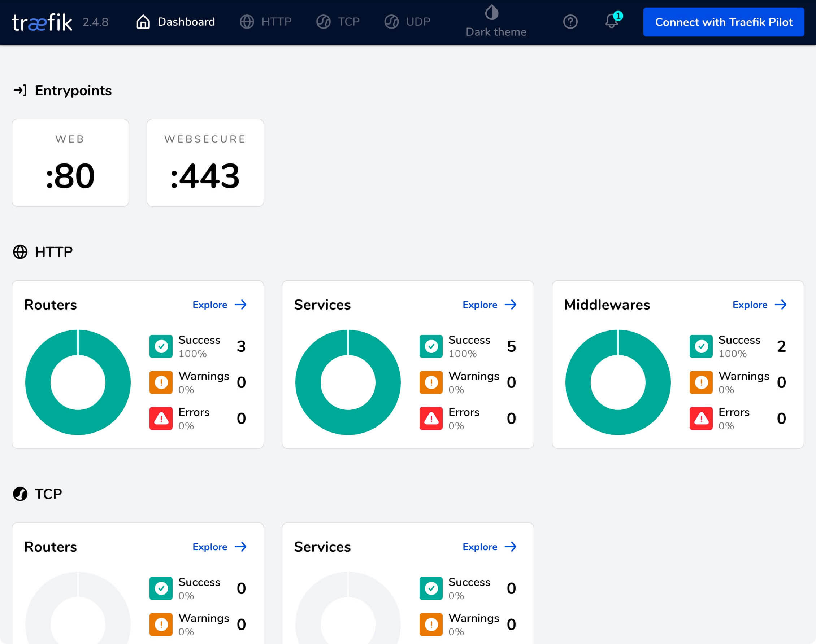Explore HTTP Routers section
816x644 pixels.
pos(219,305)
